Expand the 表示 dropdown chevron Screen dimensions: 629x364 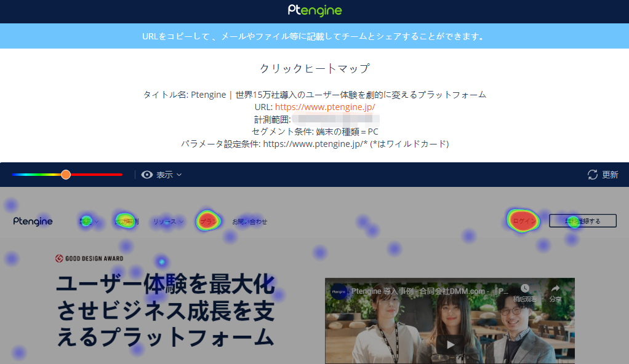179,175
